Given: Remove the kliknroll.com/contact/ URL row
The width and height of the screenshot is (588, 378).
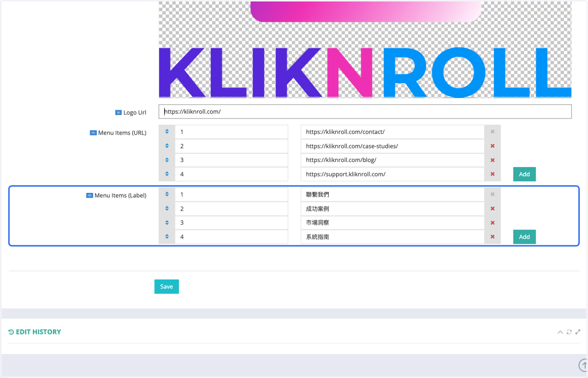Looking at the screenshot, I should tap(492, 132).
